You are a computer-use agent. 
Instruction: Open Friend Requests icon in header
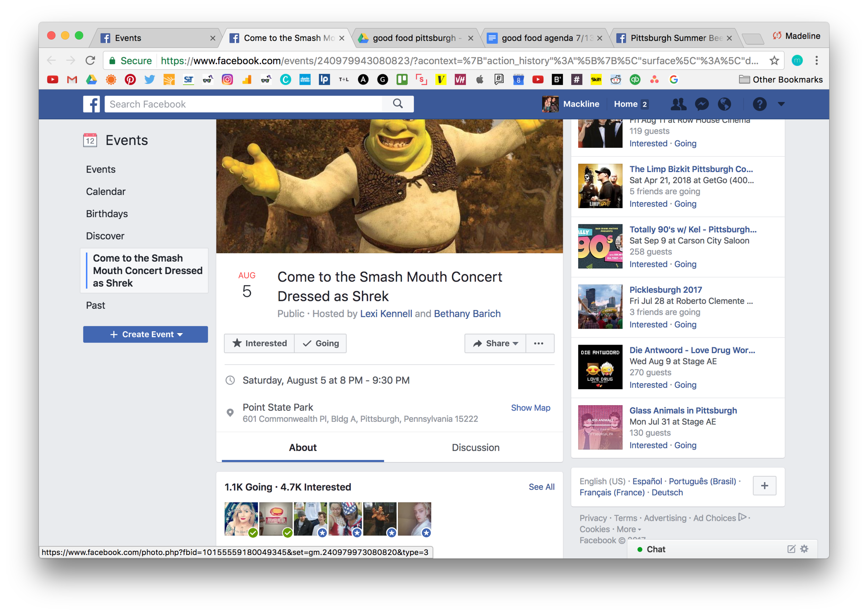point(678,104)
